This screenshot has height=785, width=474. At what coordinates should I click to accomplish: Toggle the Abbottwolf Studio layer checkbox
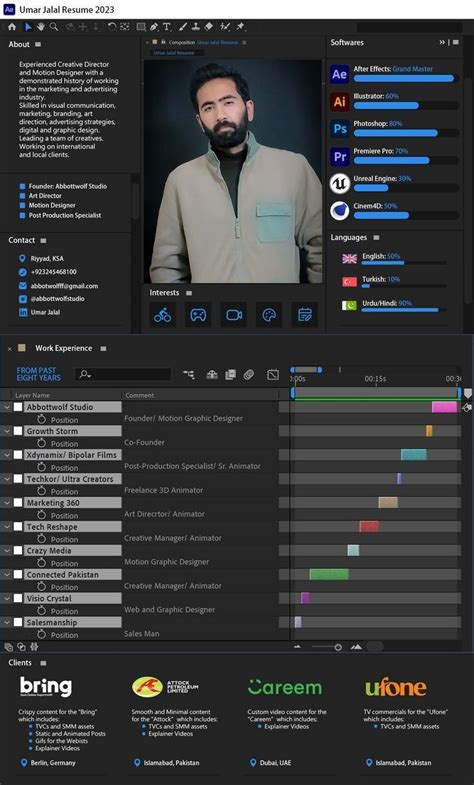(18, 407)
